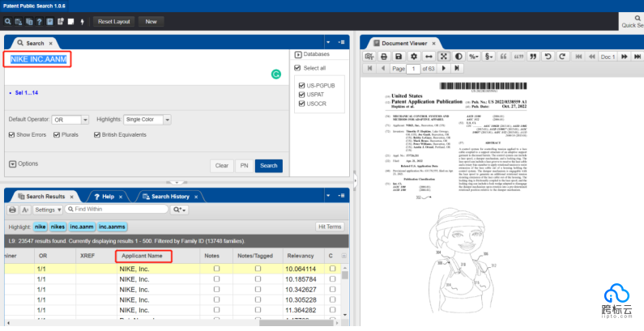
Task: Click the Find Within input field
Action: pos(116,209)
